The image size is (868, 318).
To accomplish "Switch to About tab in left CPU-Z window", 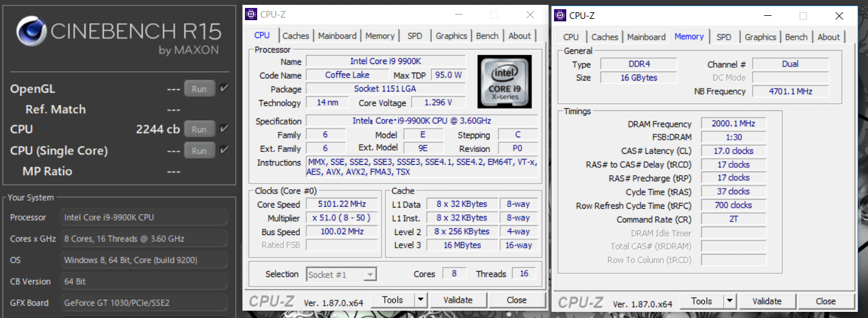I will (x=520, y=36).
